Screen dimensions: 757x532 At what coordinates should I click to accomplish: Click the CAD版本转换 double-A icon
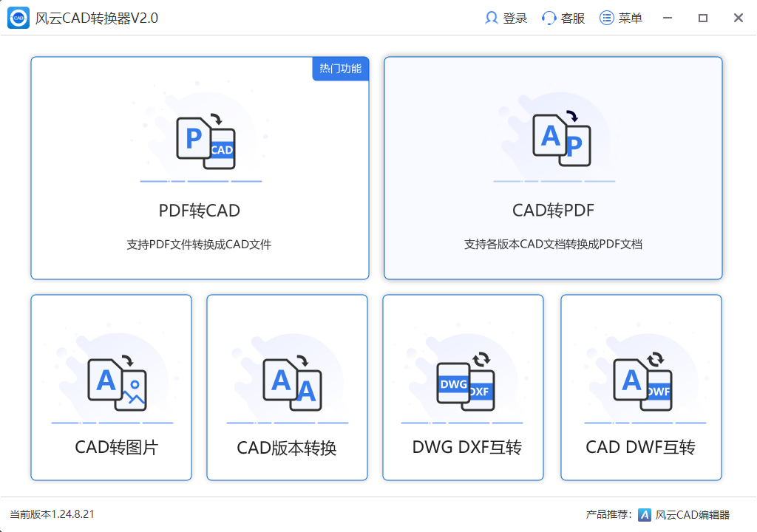[292, 383]
